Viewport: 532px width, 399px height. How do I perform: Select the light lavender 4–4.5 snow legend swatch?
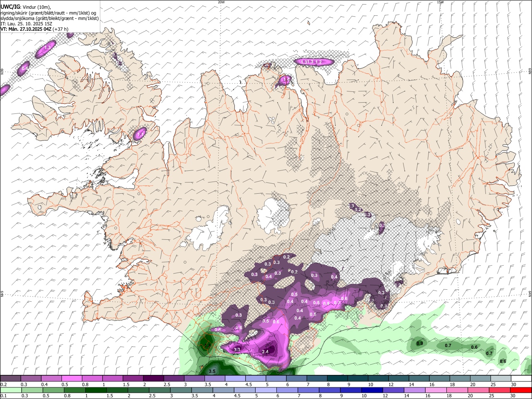coord(235,379)
